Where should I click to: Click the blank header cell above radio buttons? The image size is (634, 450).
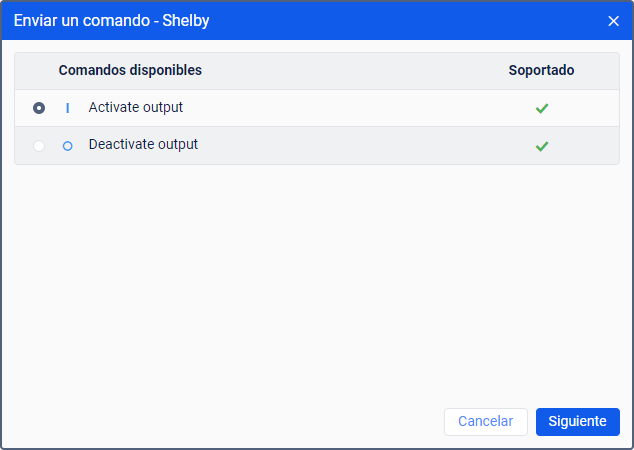tap(36, 71)
